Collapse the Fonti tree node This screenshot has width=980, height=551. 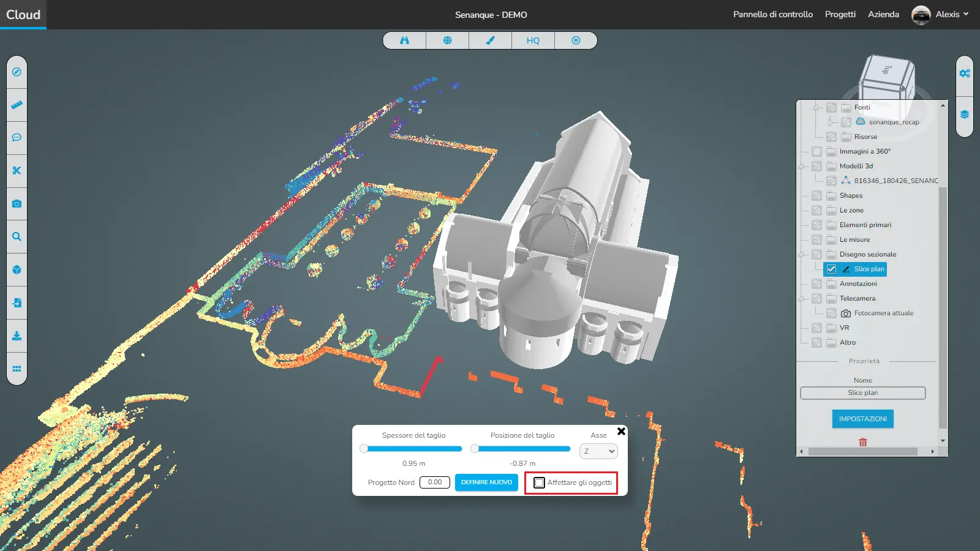(815, 107)
